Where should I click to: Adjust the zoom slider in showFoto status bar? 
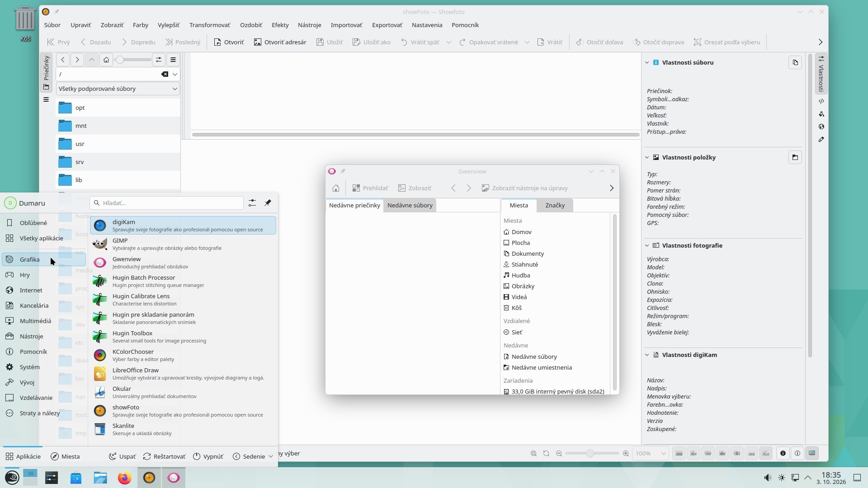[592, 453]
